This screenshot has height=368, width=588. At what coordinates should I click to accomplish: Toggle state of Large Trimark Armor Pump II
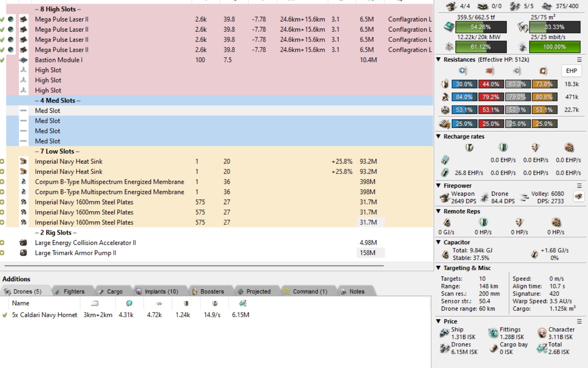[x=2, y=253]
